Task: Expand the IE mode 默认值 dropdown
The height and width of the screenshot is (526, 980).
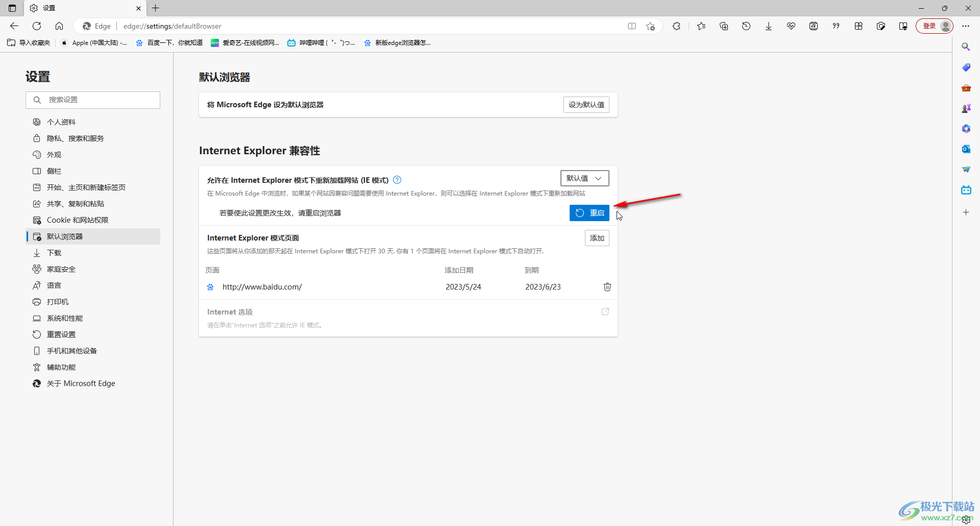Action: (x=584, y=178)
